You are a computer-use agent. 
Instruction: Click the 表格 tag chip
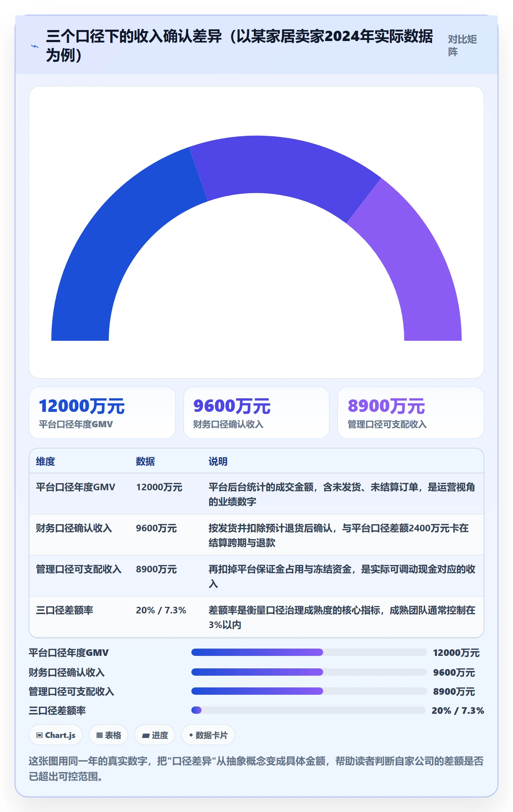pyautogui.click(x=108, y=735)
